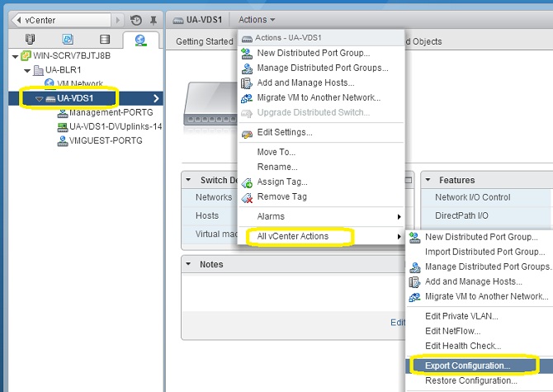Click Network I/O Control row in Features
553x392 pixels.
click(487, 197)
